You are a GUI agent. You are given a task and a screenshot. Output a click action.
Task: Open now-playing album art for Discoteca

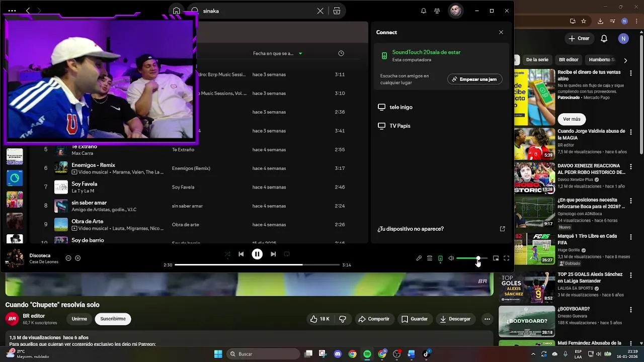(x=15, y=258)
